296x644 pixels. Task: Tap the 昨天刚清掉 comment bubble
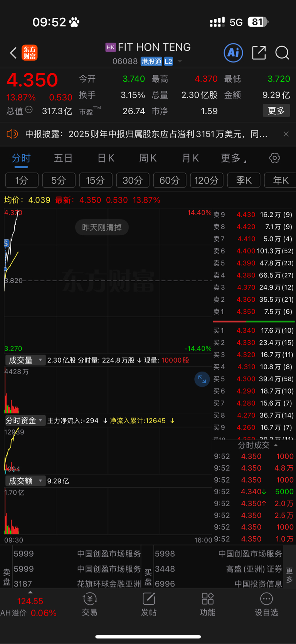pyautogui.click(x=102, y=227)
